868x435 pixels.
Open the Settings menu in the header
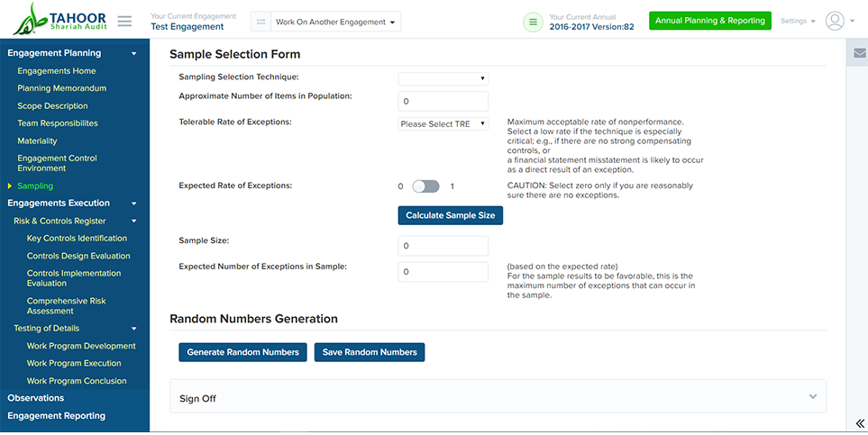coord(798,21)
